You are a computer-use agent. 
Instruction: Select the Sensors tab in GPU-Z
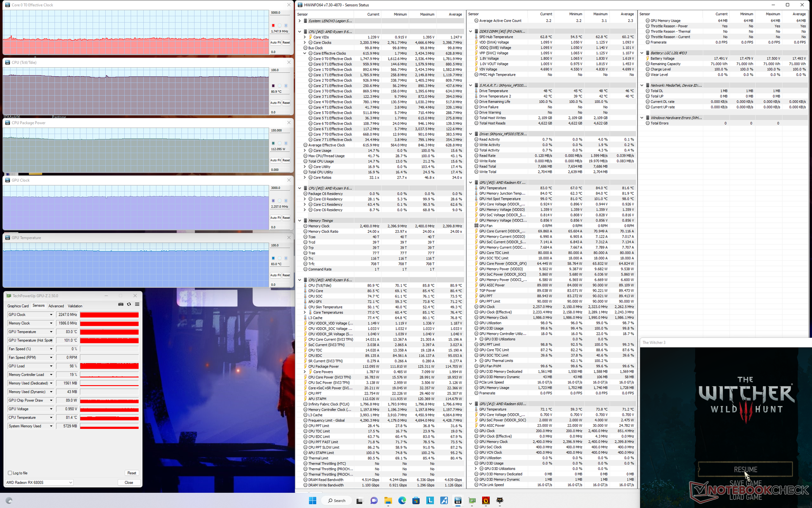(x=38, y=306)
